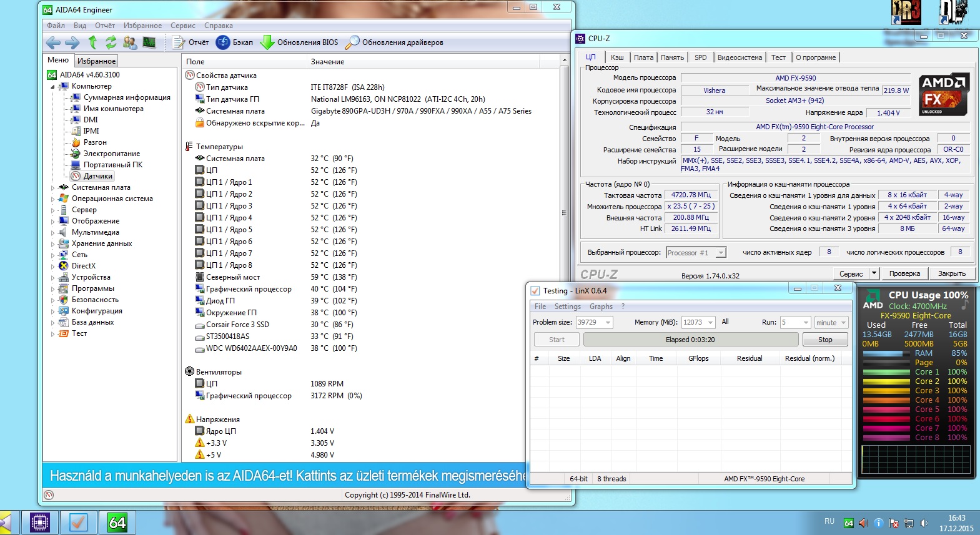Open the Сервис menu in AIDA64

[x=183, y=26]
